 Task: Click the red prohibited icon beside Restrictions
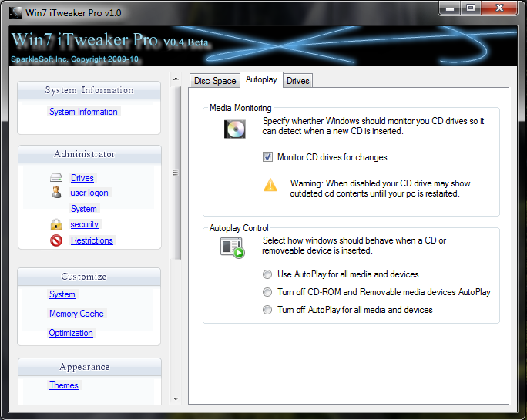point(56,240)
